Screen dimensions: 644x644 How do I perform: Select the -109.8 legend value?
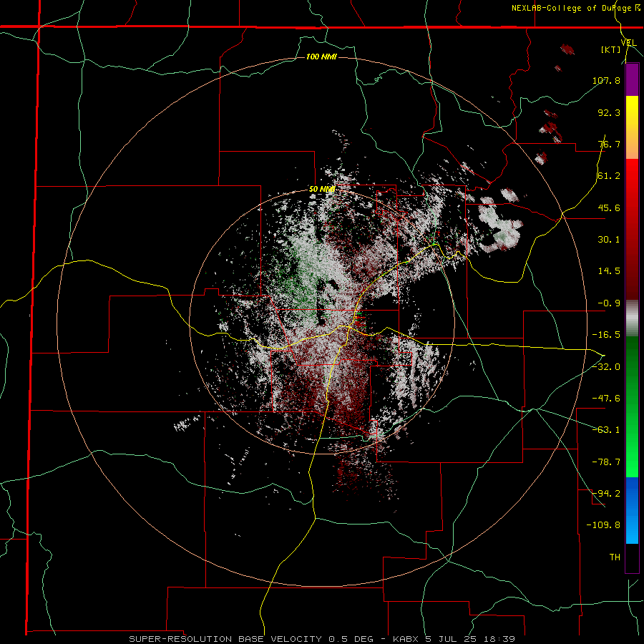(603, 525)
